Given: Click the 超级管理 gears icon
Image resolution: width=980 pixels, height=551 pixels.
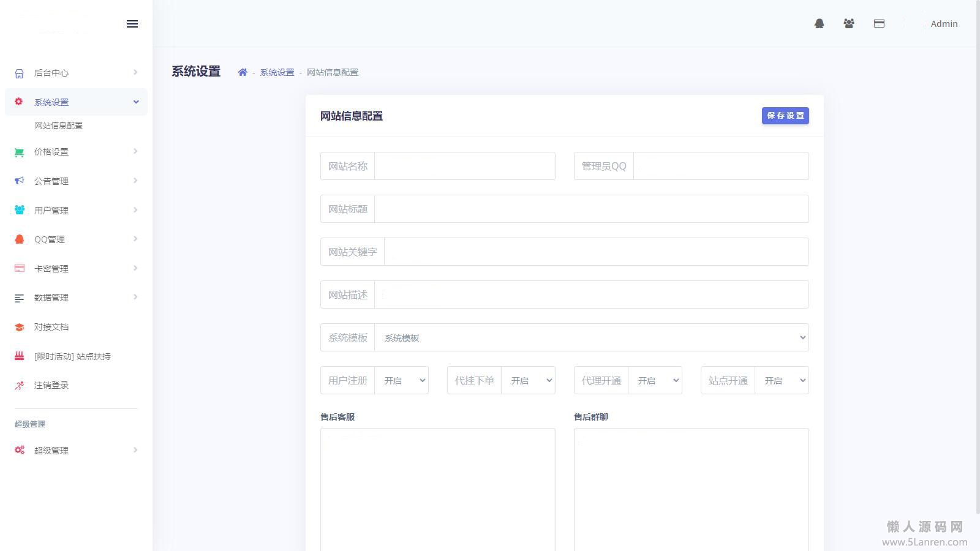Looking at the screenshot, I should coord(20,450).
